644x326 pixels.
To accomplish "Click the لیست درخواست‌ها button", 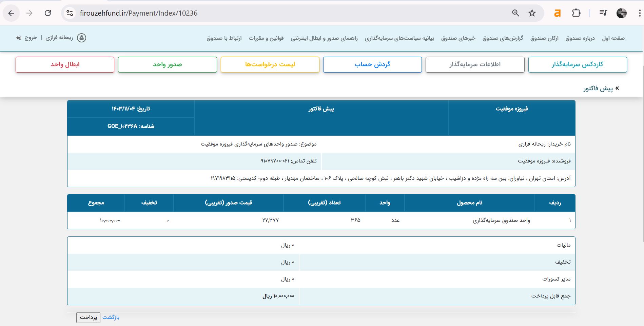I will click(x=270, y=64).
